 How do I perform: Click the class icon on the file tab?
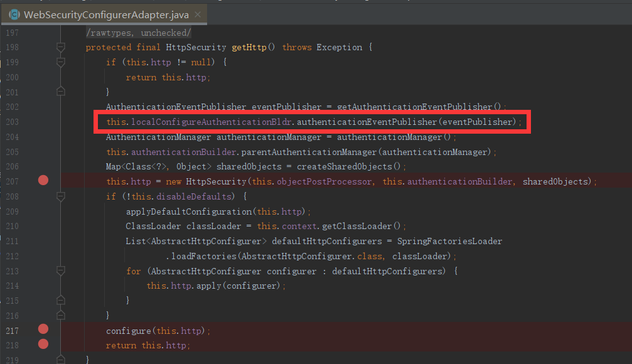click(14, 14)
